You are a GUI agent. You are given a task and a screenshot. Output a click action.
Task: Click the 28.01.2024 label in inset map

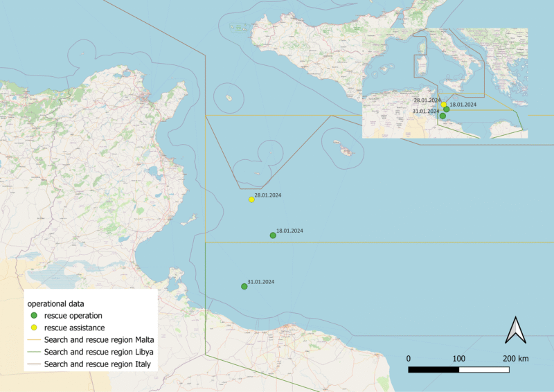(427, 100)
